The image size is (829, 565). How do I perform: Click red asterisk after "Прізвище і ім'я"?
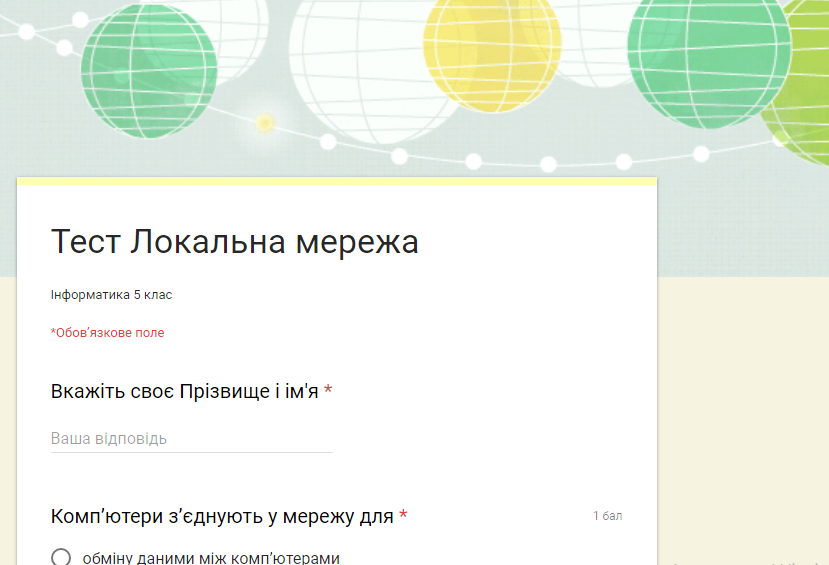pyautogui.click(x=328, y=391)
